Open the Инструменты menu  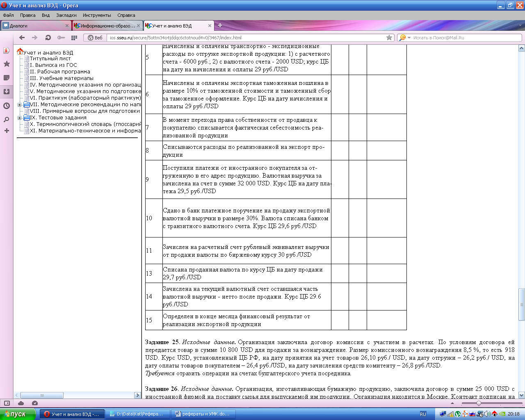(97, 15)
